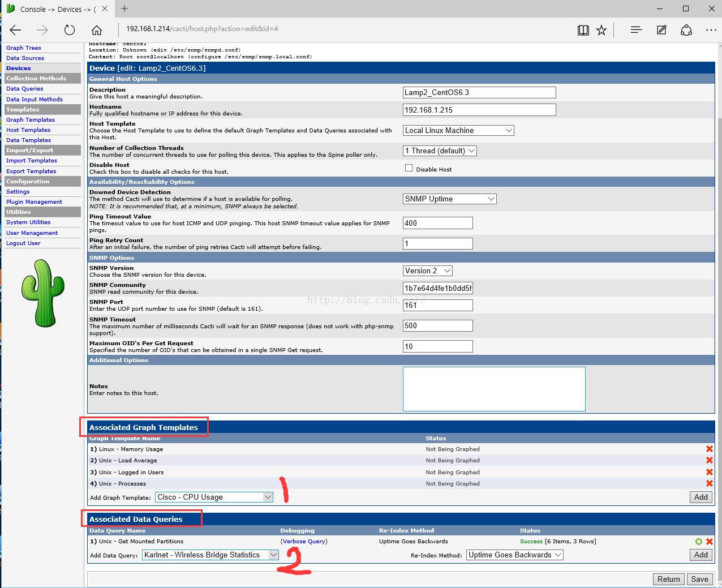
Task: Open Data Input Methods in sidebar
Action: coord(35,100)
